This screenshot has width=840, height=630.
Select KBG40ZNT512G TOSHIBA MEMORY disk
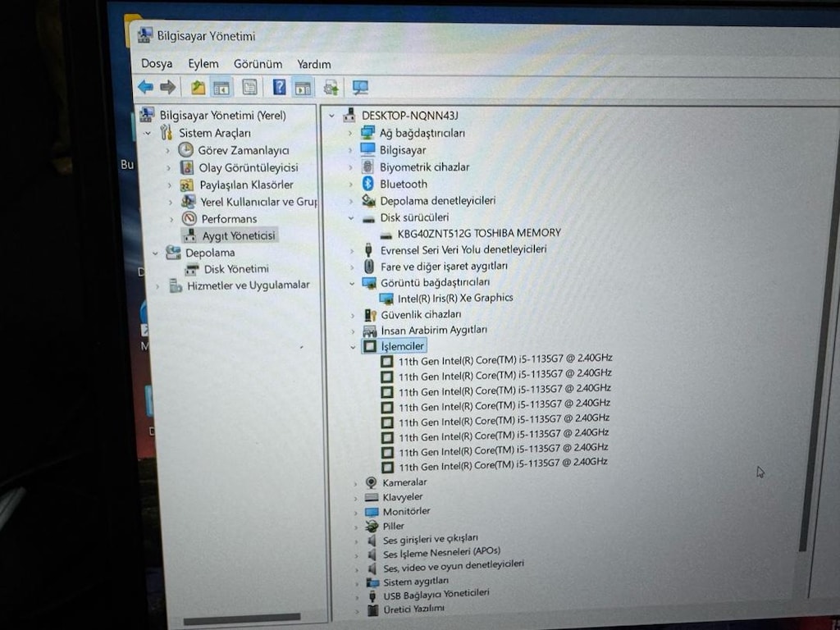click(x=479, y=232)
